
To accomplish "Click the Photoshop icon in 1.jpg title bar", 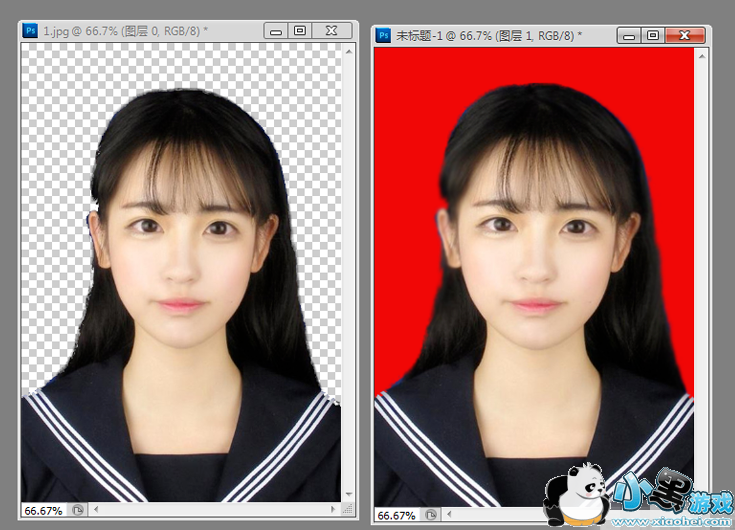I will pos(31,31).
